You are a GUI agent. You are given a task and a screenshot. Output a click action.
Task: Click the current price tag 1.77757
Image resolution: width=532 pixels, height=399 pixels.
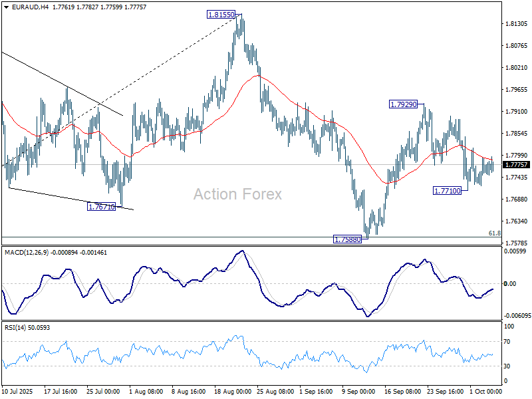click(x=516, y=165)
